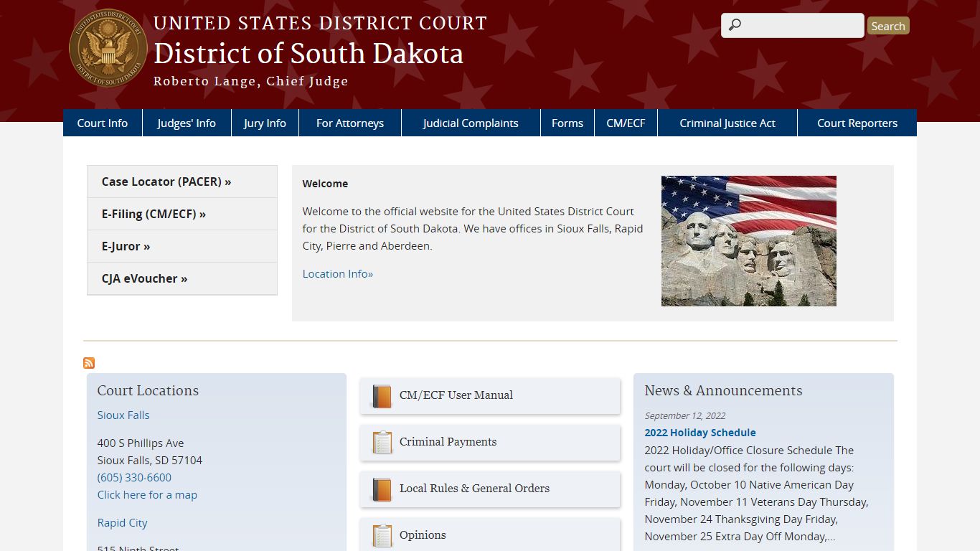Open the Rapid City location link
Viewport: 980px width, 551px height.
(x=122, y=522)
